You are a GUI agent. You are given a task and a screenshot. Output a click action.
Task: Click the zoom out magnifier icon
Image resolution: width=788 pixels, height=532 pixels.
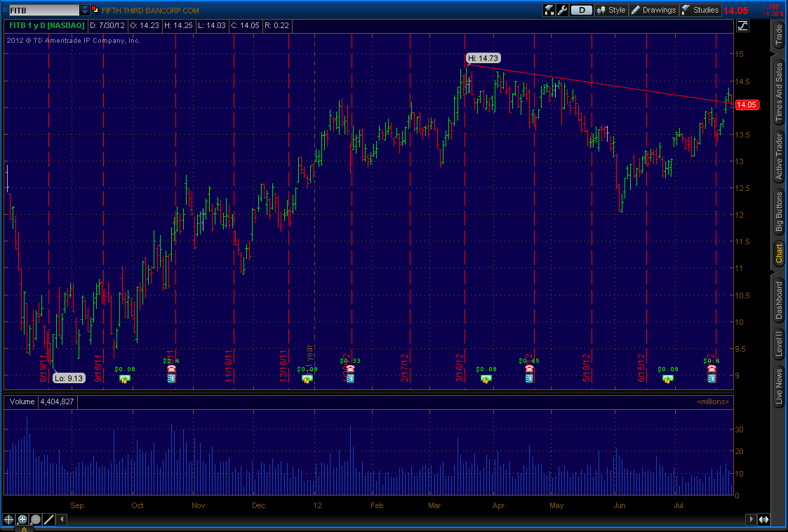(35, 519)
